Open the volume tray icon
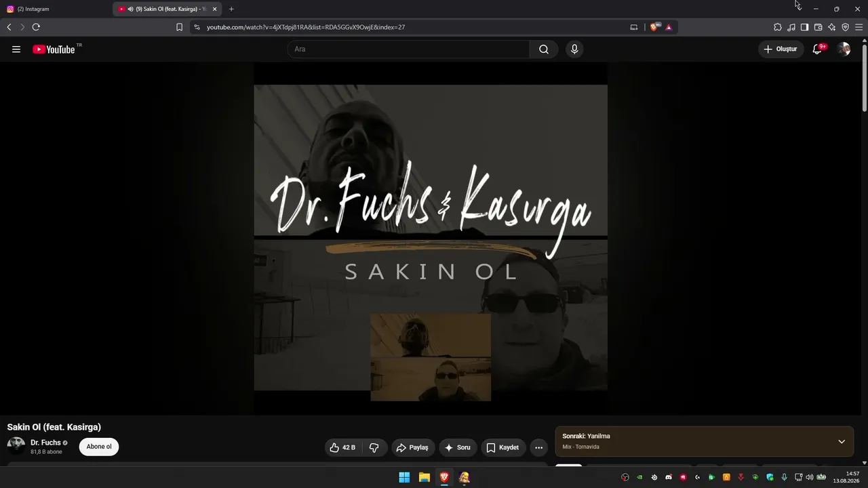868x488 pixels. (x=809, y=477)
